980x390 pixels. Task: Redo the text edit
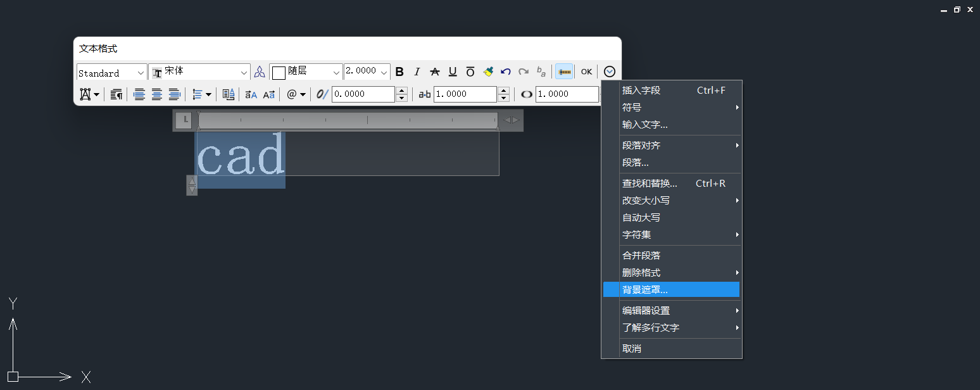point(524,72)
